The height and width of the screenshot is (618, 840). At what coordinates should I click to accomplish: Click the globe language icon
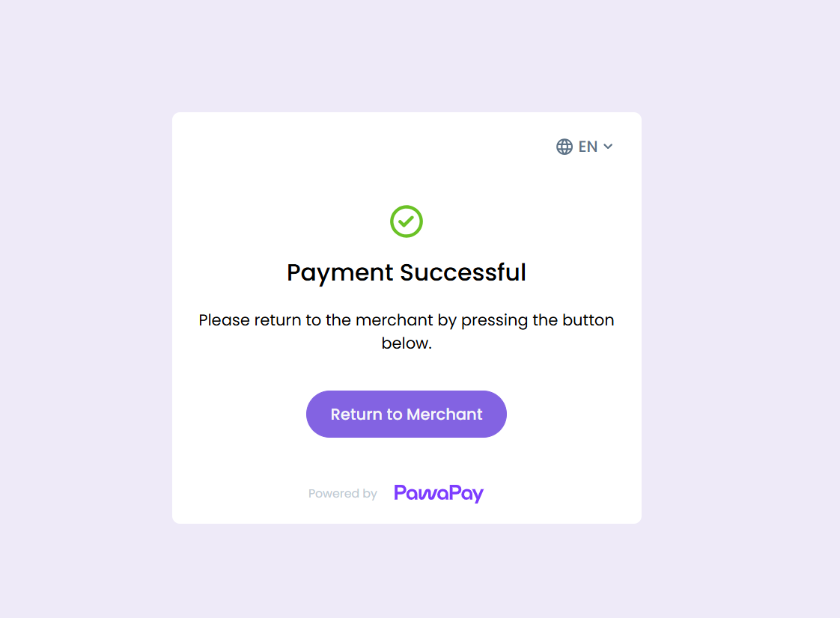564,147
